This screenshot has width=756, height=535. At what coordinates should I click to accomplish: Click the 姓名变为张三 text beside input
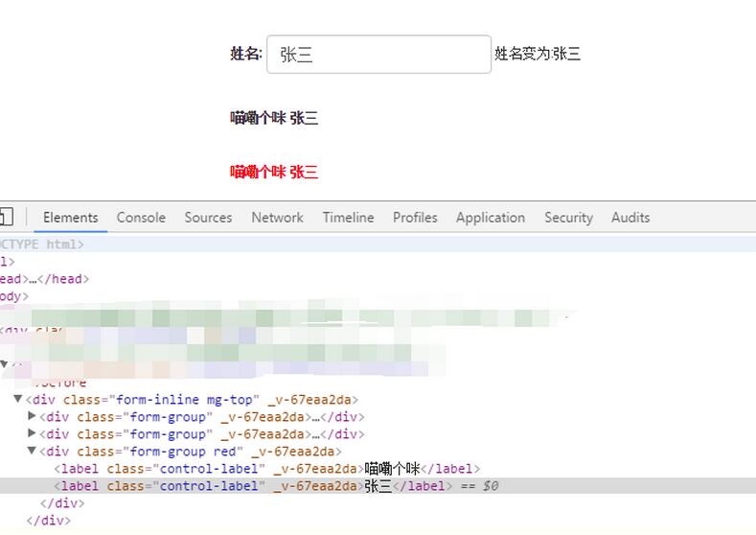coord(537,55)
